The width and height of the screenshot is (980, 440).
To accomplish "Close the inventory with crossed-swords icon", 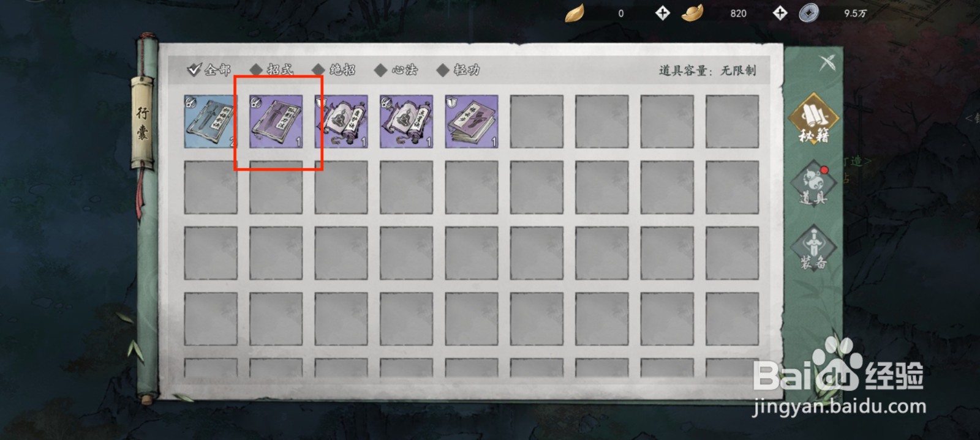I will [827, 62].
